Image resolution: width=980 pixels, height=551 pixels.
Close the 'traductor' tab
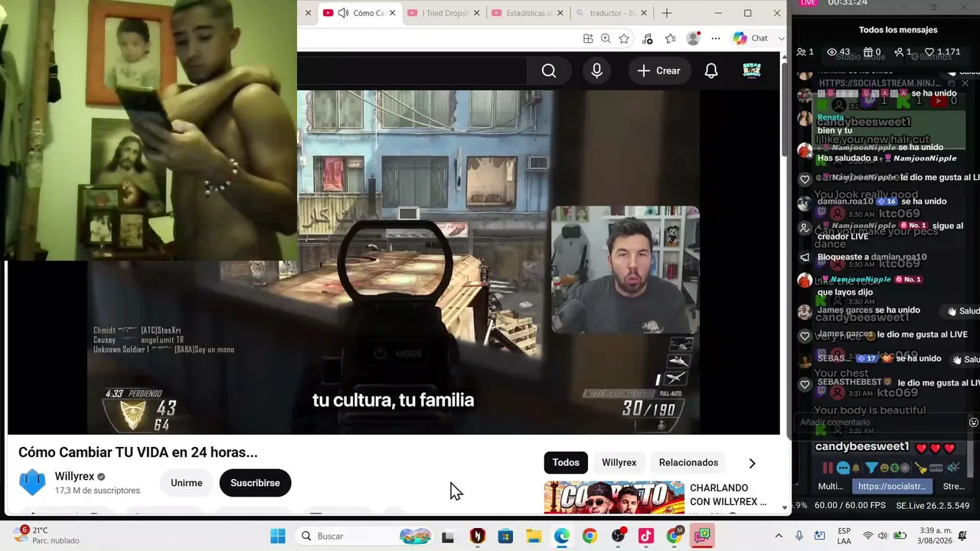(643, 13)
